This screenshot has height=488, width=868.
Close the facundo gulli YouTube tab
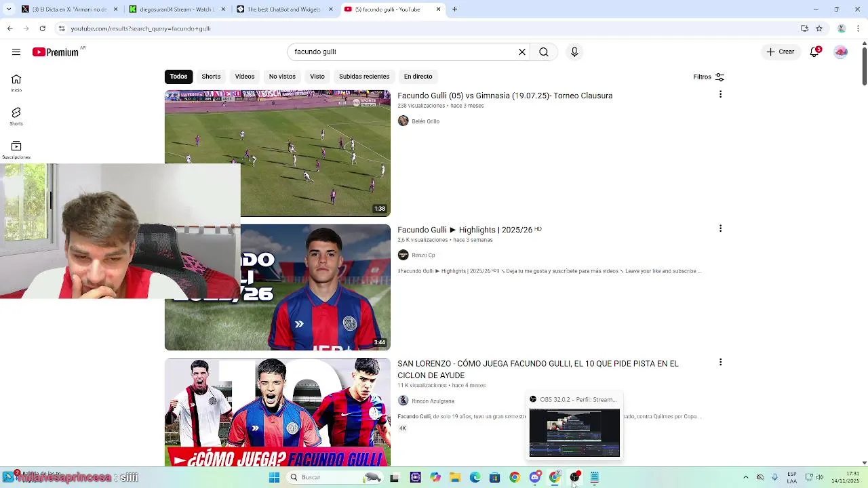point(438,9)
